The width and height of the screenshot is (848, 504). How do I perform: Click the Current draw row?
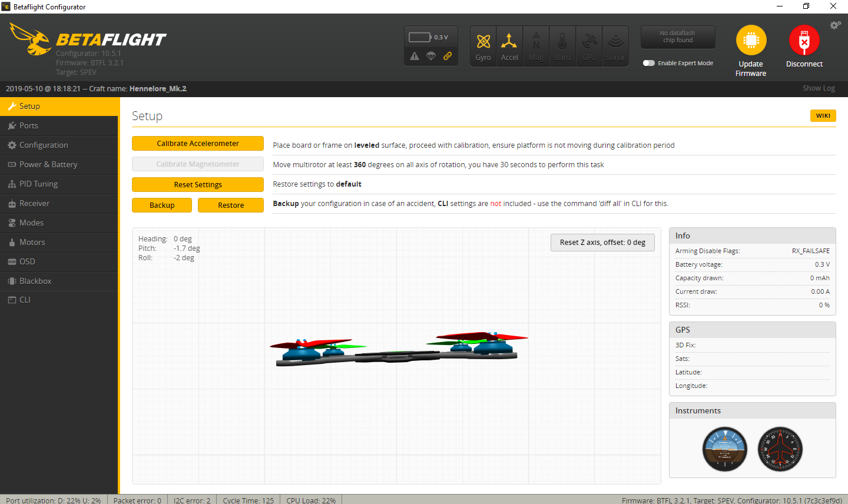[753, 291]
